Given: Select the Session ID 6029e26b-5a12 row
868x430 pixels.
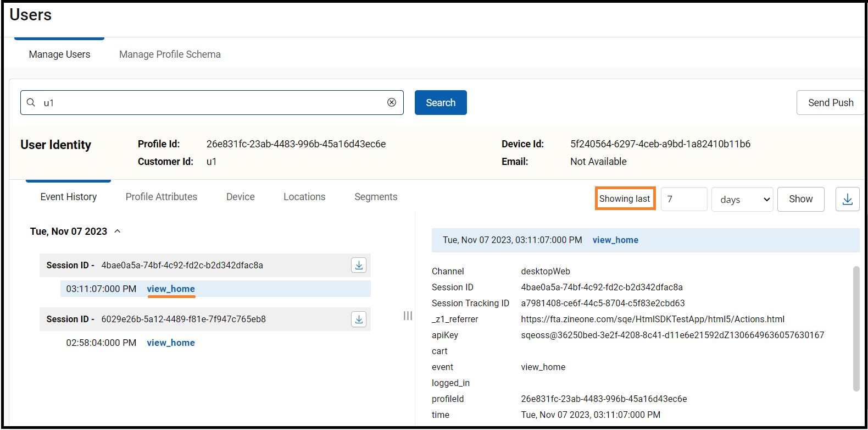Looking at the screenshot, I should (x=205, y=319).
